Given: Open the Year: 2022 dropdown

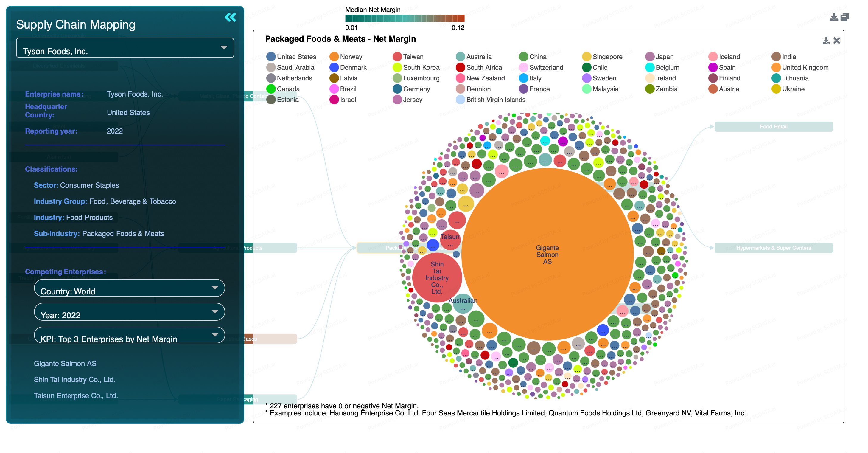Looking at the screenshot, I should tap(129, 312).
